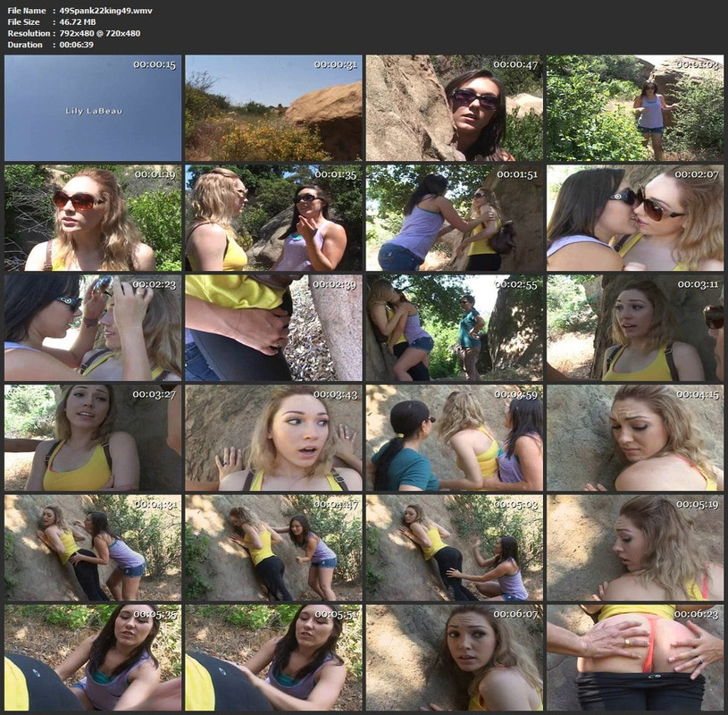728x715 pixels.
Task: Open the title frame thumbnail at 00:00:15
Action: coord(93,108)
